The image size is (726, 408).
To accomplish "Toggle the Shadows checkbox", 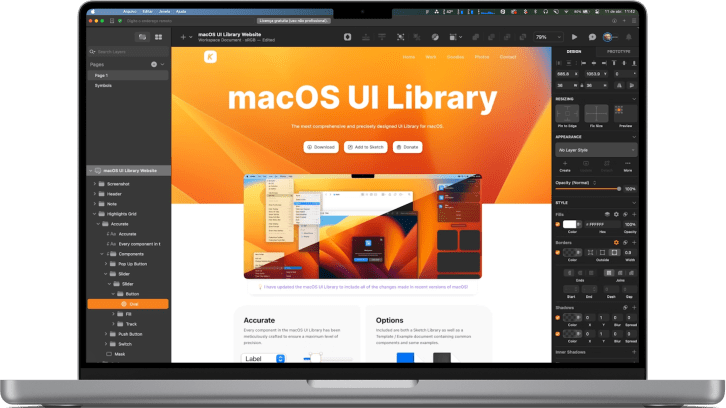I will pyautogui.click(x=559, y=319).
